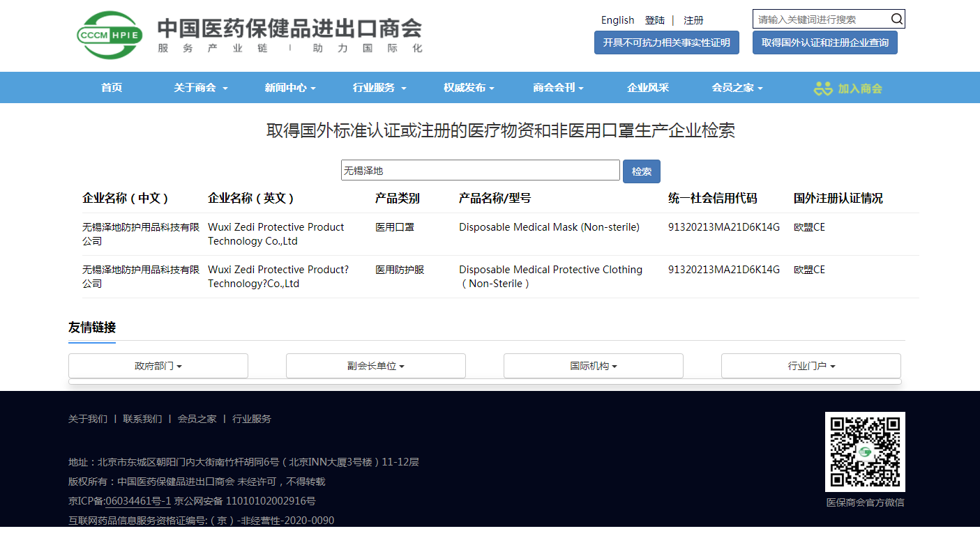980x538 pixels.
Task: Click 开具不可抗力相关事实性证明 button
Action: pyautogui.click(x=666, y=43)
